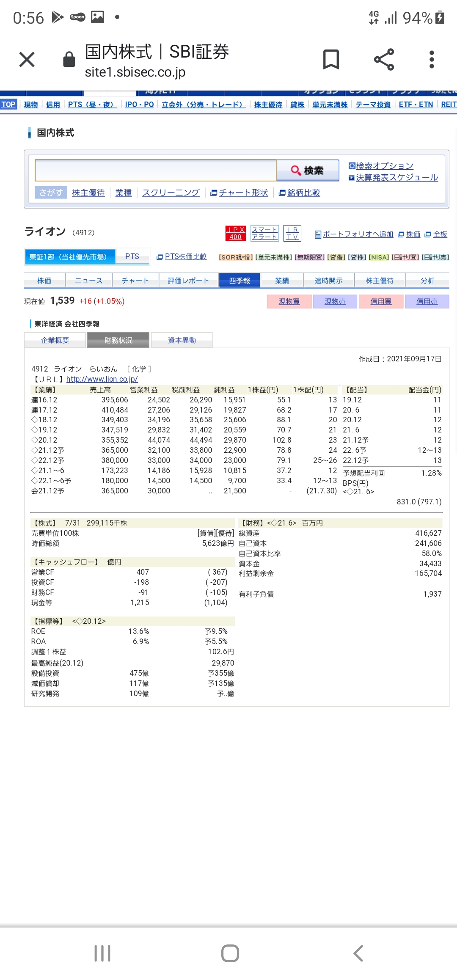Select 東証1部 (当社優先市場) market tab

tap(70, 257)
